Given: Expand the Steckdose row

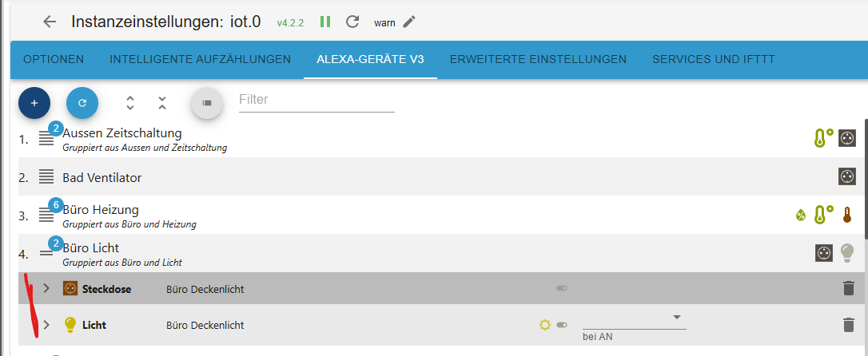Looking at the screenshot, I should pos(46,288).
